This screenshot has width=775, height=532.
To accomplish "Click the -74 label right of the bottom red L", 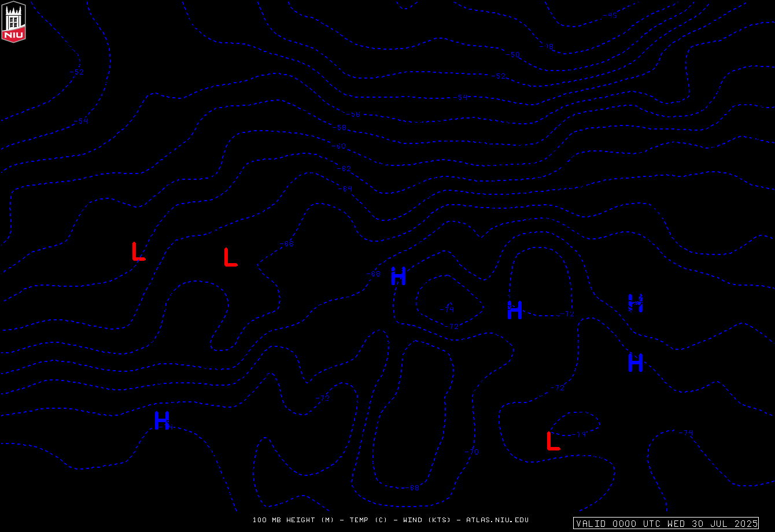I will pyautogui.click(x=580, y=435).
